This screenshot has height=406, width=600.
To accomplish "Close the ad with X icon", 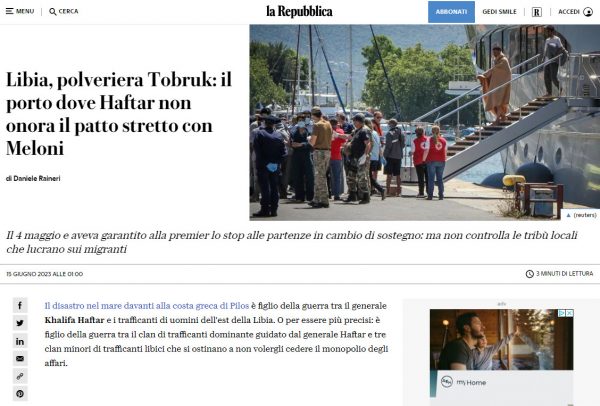I will [x=569, y=313].
